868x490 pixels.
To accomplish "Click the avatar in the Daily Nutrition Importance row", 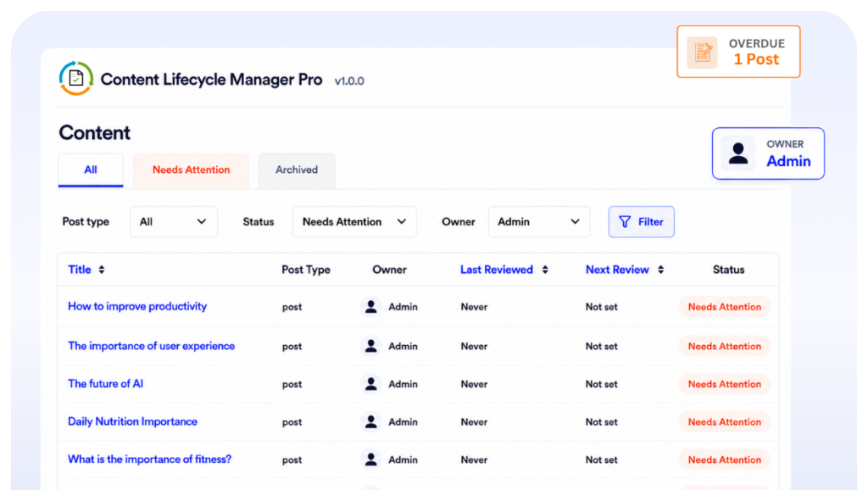I will point(371,422).
